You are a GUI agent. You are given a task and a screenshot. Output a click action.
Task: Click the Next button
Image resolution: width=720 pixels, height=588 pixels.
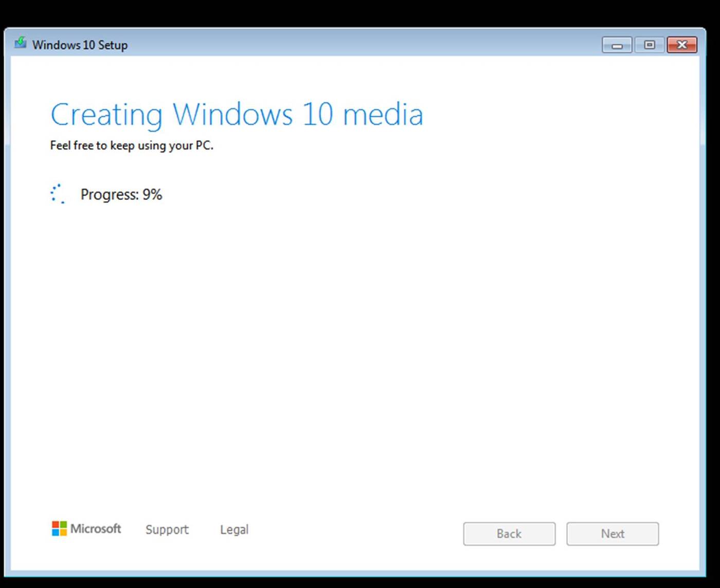tap(612, 534)
